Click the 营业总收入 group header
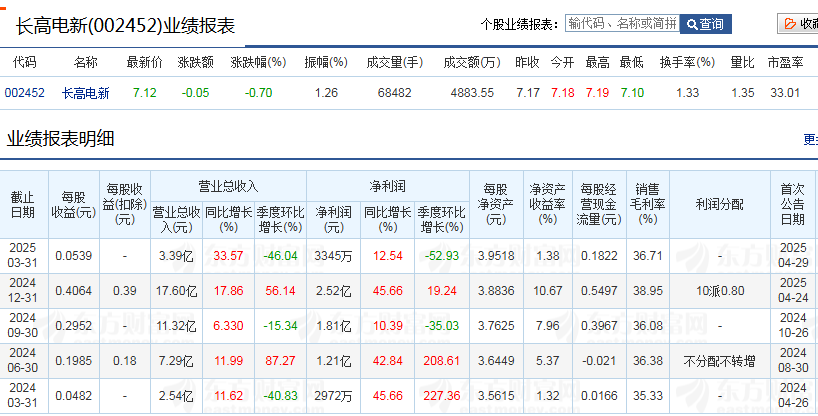 (228, 186)
